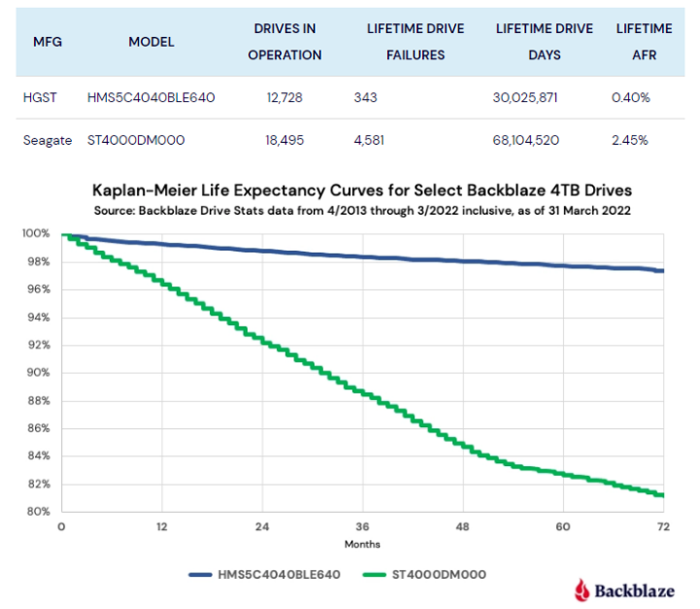Click the MFG column header
This screenshot has width=700, height=609.
click(x=48, y=42)
